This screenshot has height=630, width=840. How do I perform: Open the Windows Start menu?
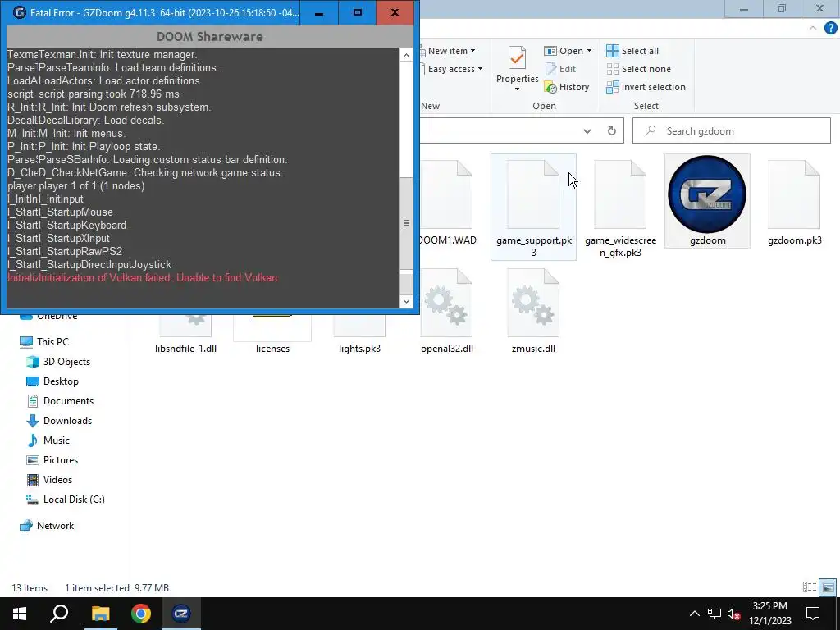[x=20, y=614]
